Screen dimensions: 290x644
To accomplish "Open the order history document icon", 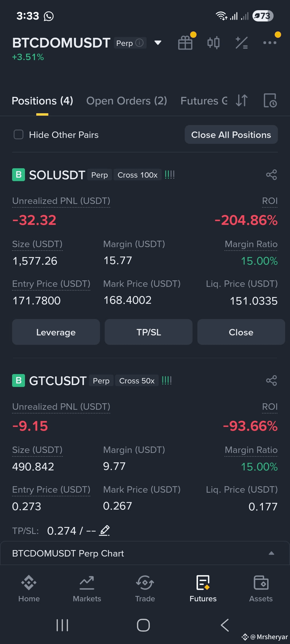I will 270,101.
